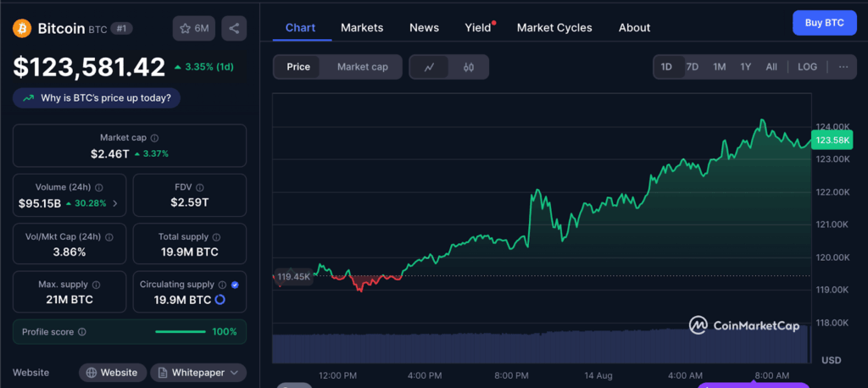Toggle the LOG scale option
Screen dimensions: 868x388
[x=807, y=67]
